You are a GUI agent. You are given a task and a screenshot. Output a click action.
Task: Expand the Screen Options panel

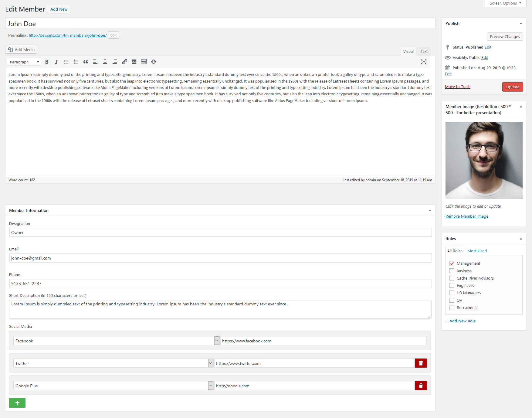[x=505, y=3]
